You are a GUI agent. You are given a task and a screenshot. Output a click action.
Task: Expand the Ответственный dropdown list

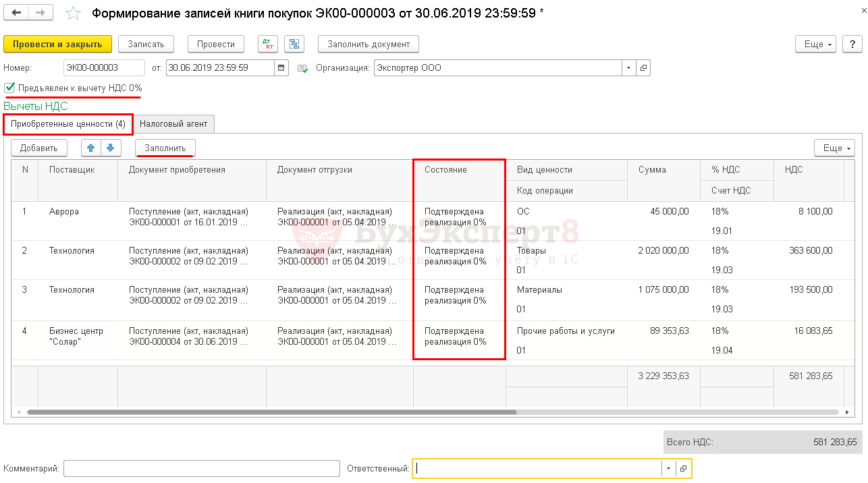[668, 469]
